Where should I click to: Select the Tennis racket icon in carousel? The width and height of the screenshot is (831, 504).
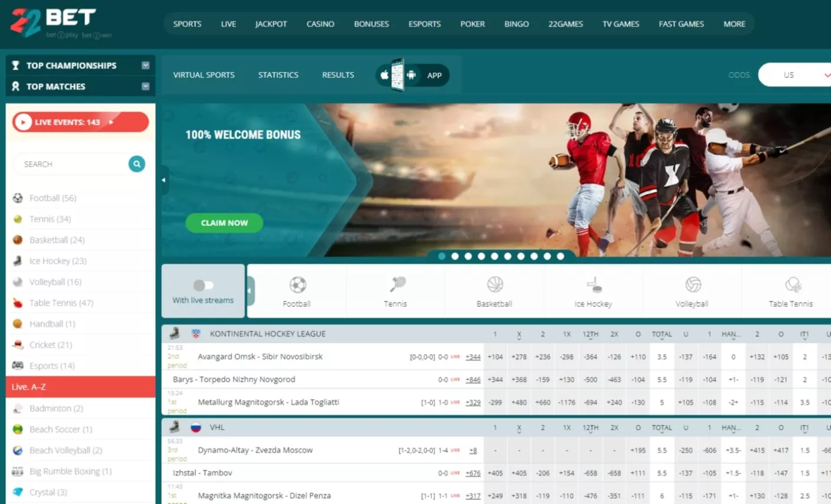[396, 286]
